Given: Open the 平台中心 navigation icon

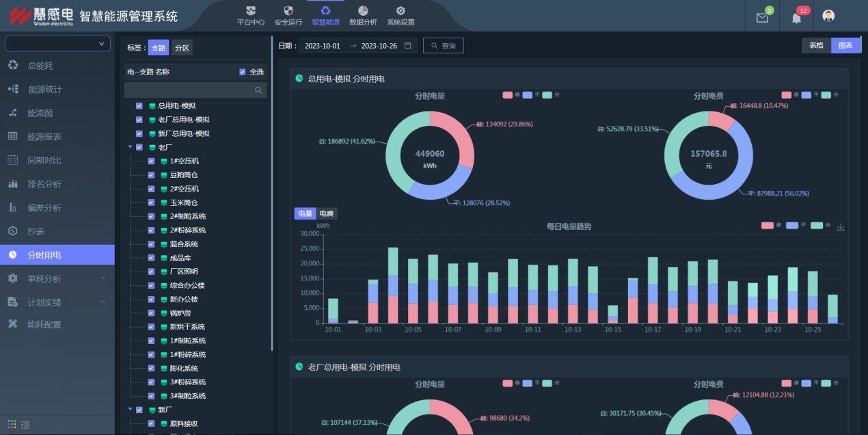Looking at the screenshot, I should pos(251,11).
